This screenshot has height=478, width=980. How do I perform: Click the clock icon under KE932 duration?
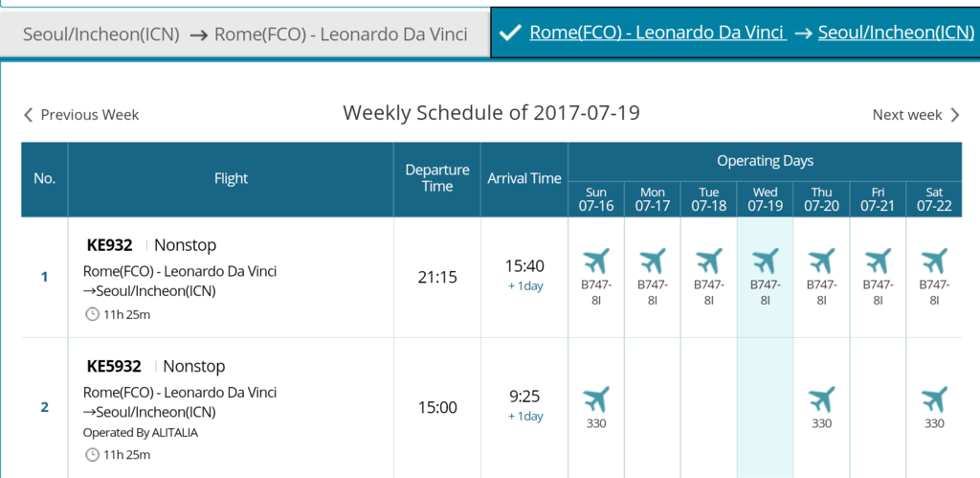[92, 314]
